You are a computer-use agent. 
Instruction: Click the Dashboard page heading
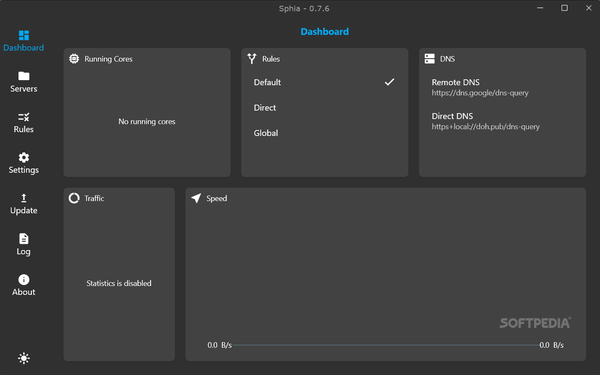pyautogui.click(x=324, y=31)
